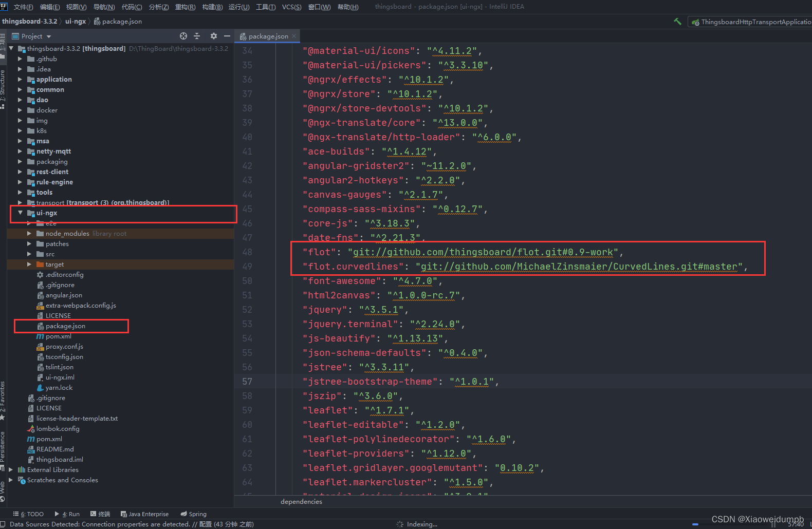Viewport: 812px width, 529px height.
Task: Select extra-webpack.config.js file
Action: click(x=81, y=305)
